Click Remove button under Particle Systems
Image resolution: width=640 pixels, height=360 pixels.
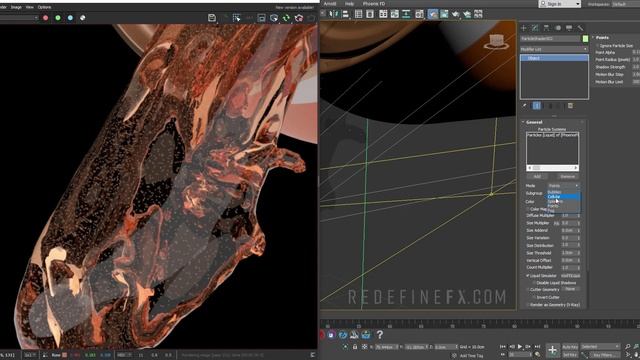click(x=567, y=177)
